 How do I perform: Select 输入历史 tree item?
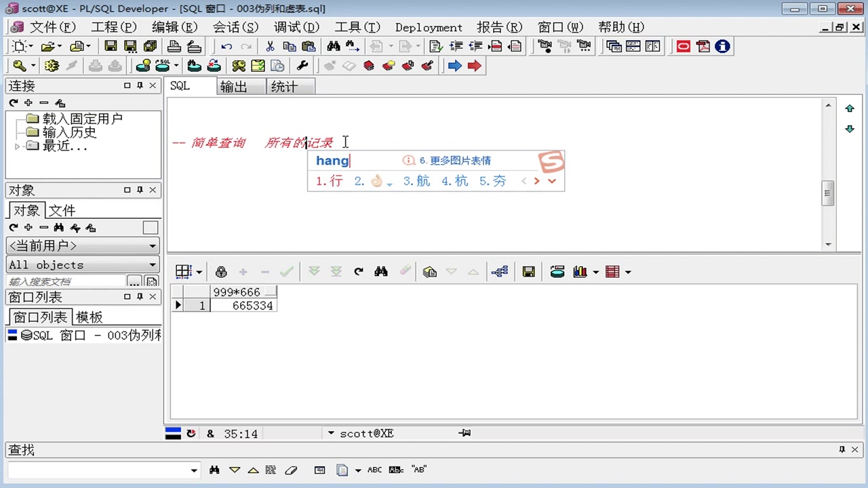[x=69, y=132]
